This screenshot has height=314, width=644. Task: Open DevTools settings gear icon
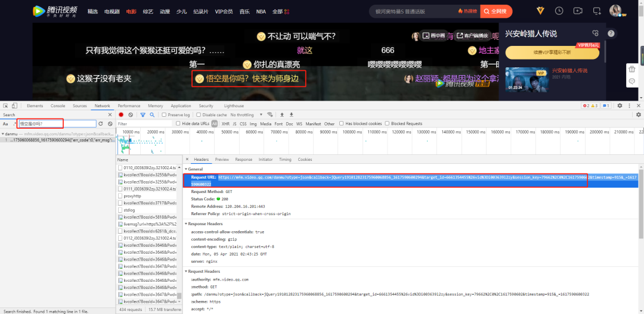[620, 105]
